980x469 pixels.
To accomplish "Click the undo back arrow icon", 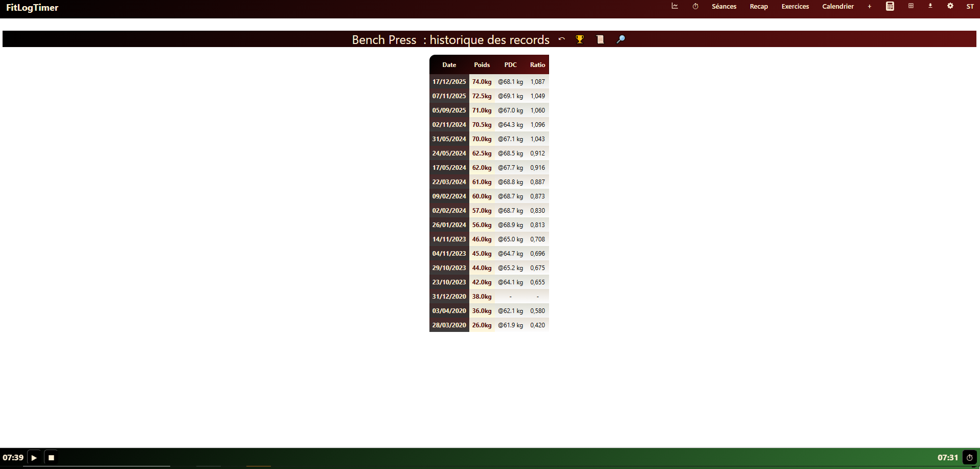I will [561, 39].
